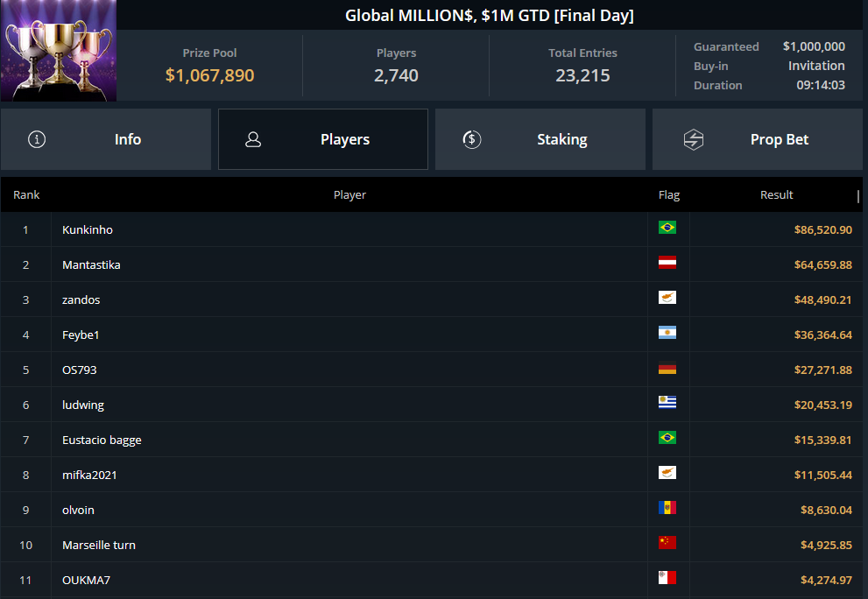Open the Prop Bet tab
868x599 pixels.
pyautogui.click(x=758, y=139)
